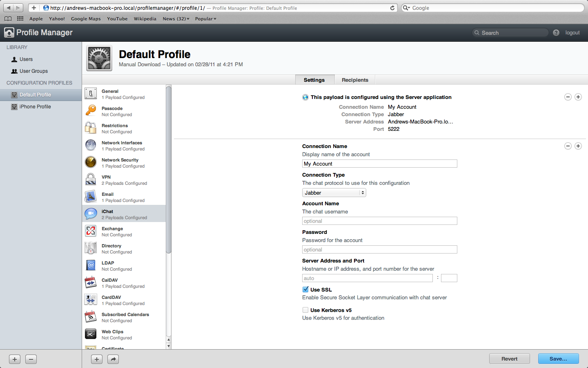Click the add payload plus button
Screen dimensions: 588x368
point(97,359)
